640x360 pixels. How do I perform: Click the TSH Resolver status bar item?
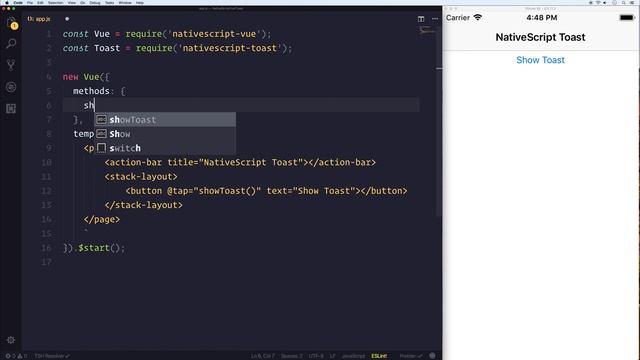click(51, 356)
